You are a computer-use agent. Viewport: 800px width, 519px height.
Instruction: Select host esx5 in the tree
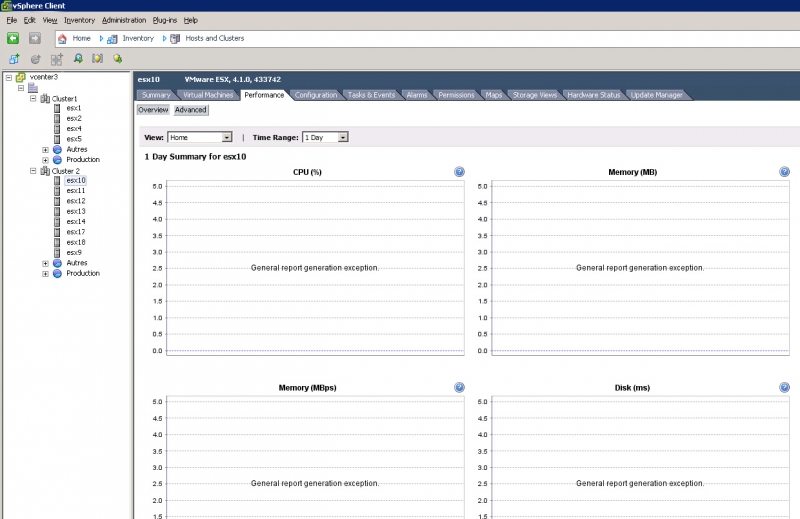click(73, 139)
